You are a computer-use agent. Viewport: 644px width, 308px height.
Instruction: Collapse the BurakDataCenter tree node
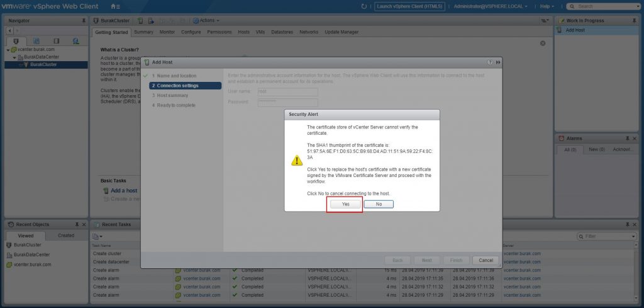pyautogui.click(x=14, y=57)
